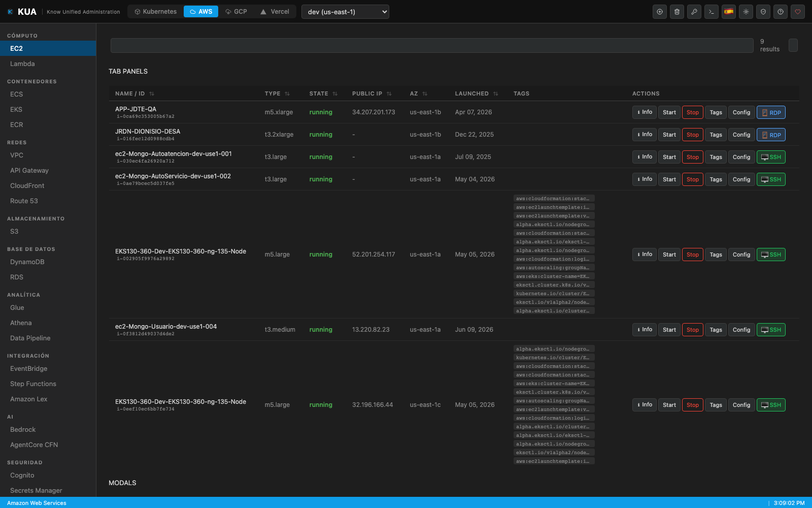The image size is (812, 508).
Task: Open DynamoDB in the sidebar
Action: 48,262
